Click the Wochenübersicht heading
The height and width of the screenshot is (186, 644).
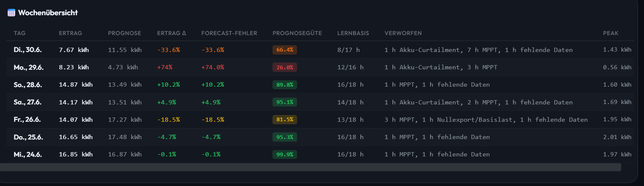[x=48, y=13]
